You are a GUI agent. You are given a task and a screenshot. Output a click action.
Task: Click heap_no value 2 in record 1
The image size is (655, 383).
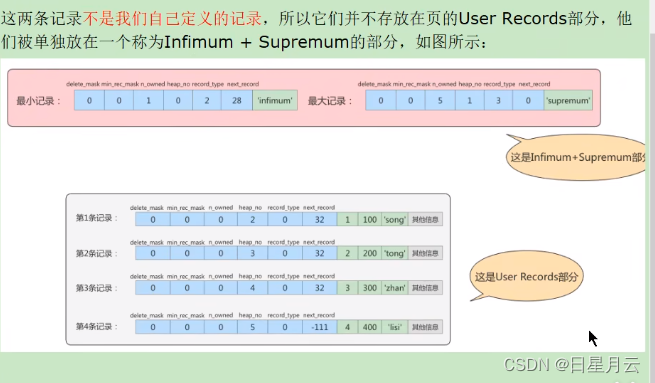252,219
